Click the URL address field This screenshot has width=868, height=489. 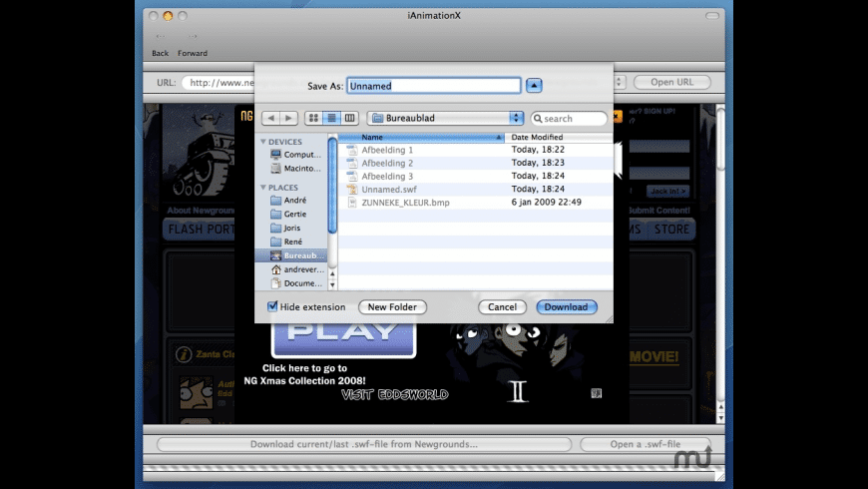218,83
